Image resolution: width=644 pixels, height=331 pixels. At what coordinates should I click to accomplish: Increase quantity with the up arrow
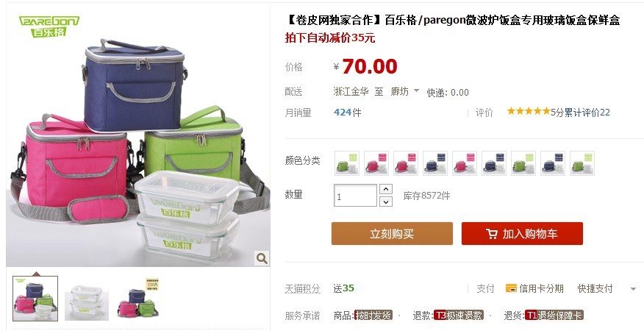click(x=386, y=189)
